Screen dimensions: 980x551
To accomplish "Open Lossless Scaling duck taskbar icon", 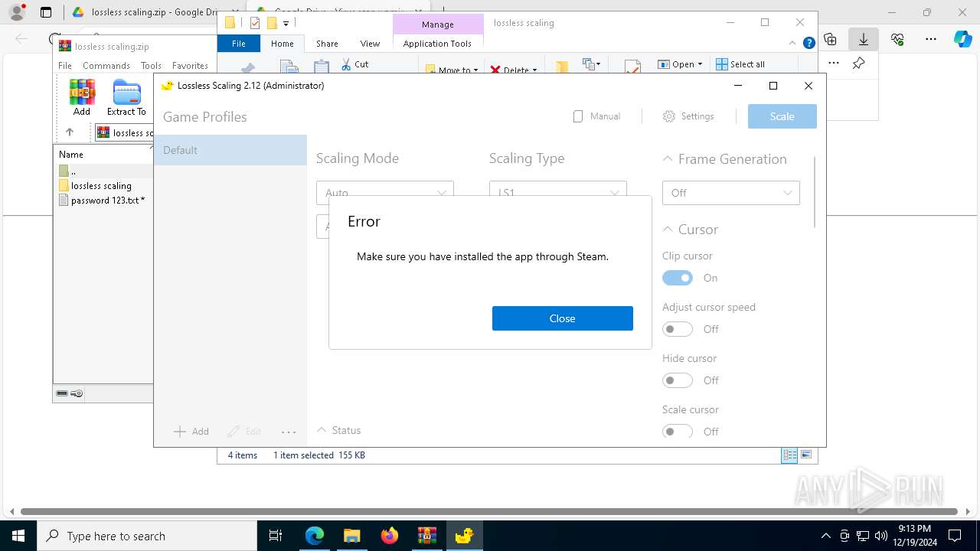I will coord(464,536).
